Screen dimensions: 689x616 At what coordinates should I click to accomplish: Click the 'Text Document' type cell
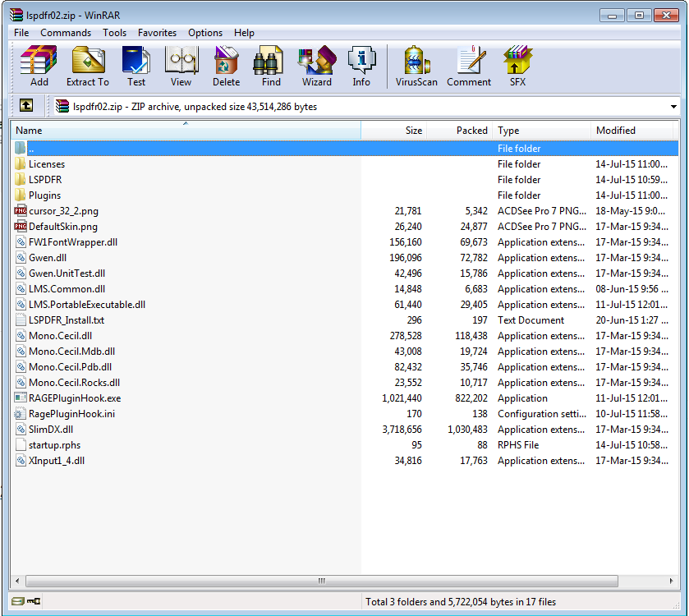(531, 320)
